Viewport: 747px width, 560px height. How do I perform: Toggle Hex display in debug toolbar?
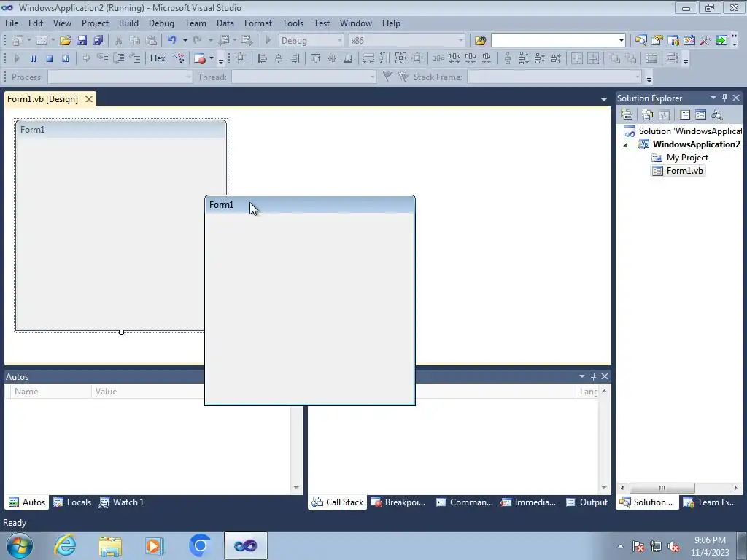[x=158, y=58]
